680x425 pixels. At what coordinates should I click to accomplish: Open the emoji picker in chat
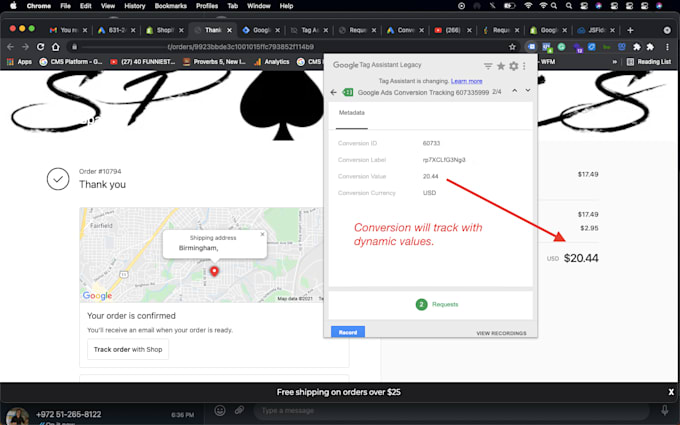(220, 410)
